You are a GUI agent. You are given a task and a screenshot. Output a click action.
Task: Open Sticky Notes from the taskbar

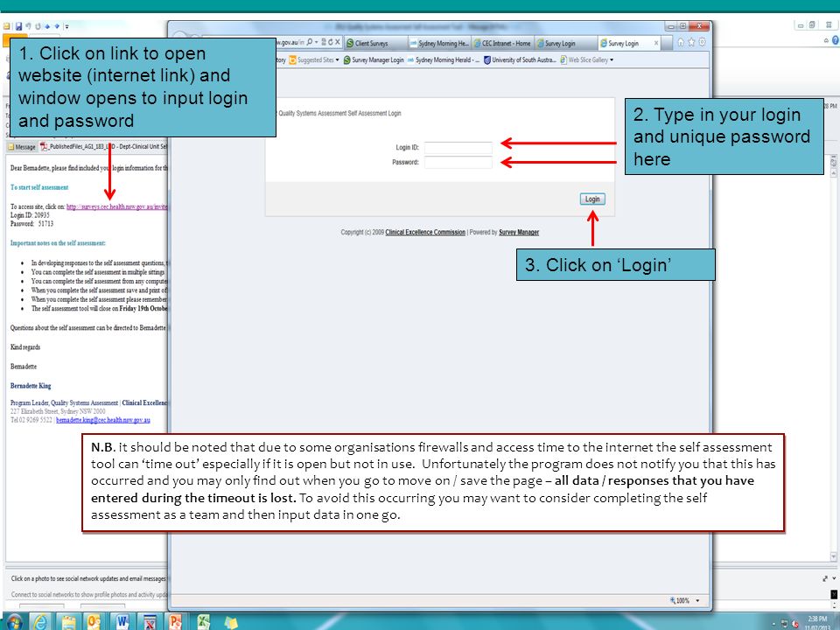tap(231, 622)
